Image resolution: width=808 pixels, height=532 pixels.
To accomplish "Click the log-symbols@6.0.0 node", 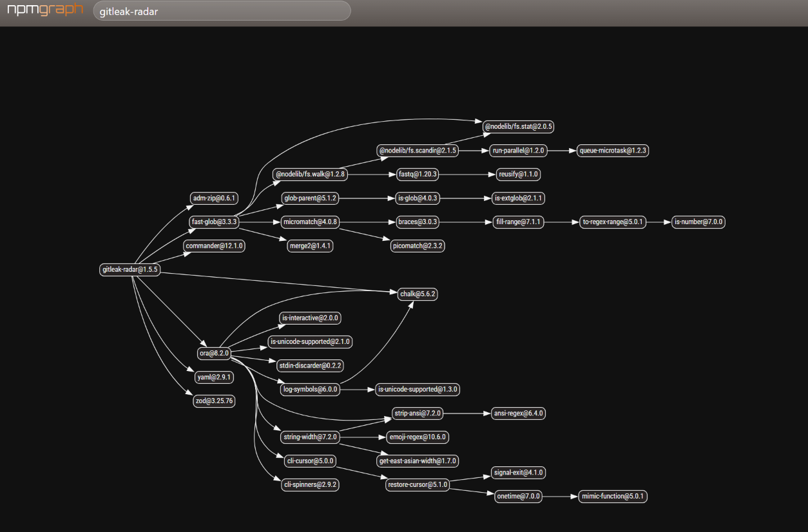I will tap(311, 390).
